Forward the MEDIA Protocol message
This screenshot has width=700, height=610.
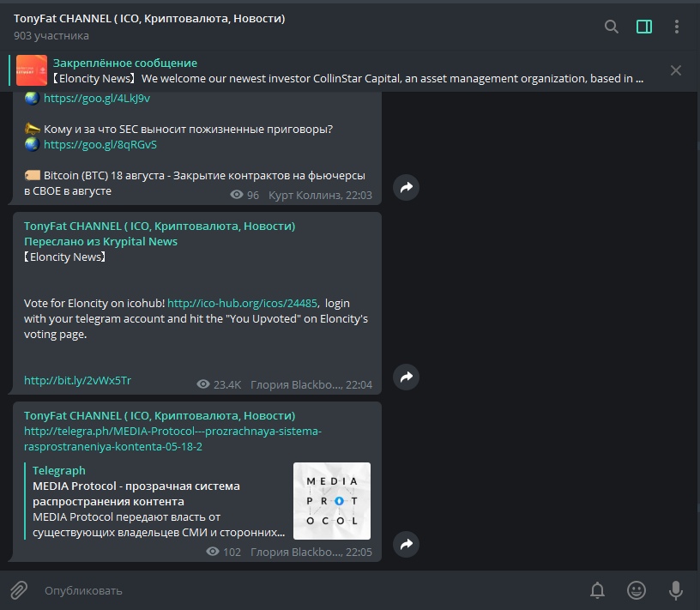(406, 544)
